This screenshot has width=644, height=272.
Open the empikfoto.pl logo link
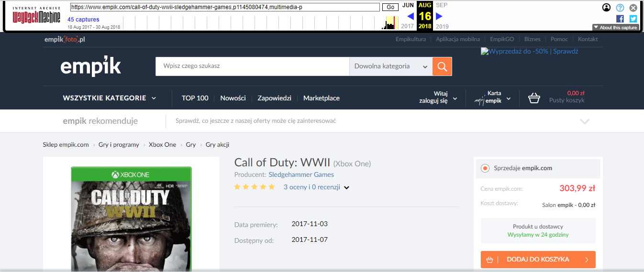click(x=65, y=39)
